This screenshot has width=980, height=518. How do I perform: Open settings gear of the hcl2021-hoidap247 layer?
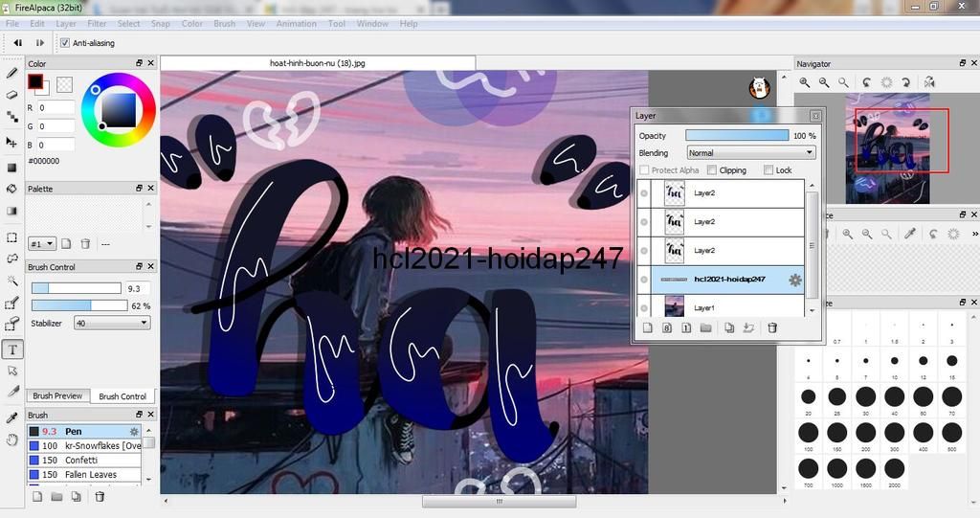click(795, 280)
